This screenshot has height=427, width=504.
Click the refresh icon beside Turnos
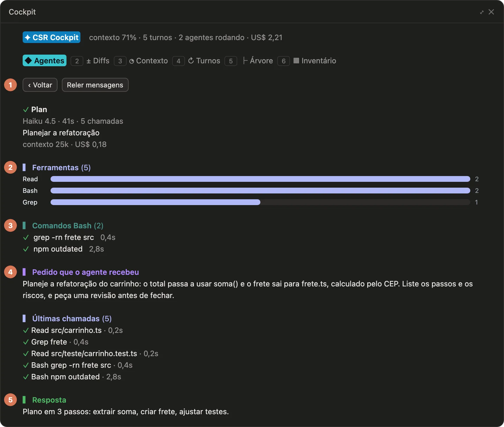191,60
